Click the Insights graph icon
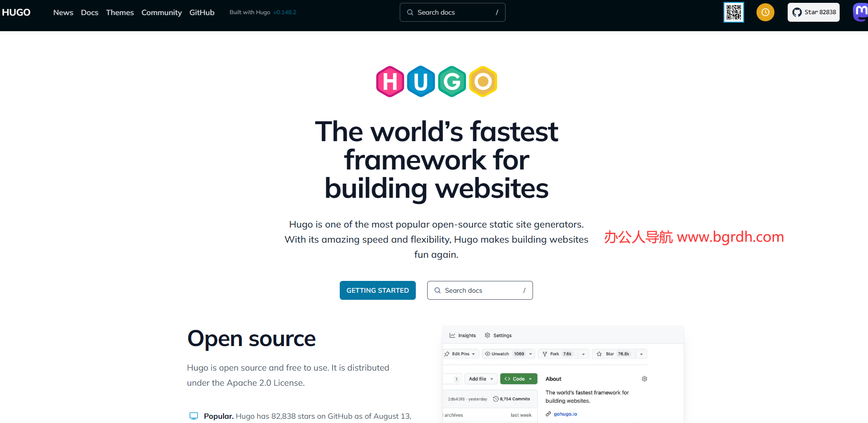Image resolution: width=868 pixels, height=423 pixels. click(x=452, y=335)
